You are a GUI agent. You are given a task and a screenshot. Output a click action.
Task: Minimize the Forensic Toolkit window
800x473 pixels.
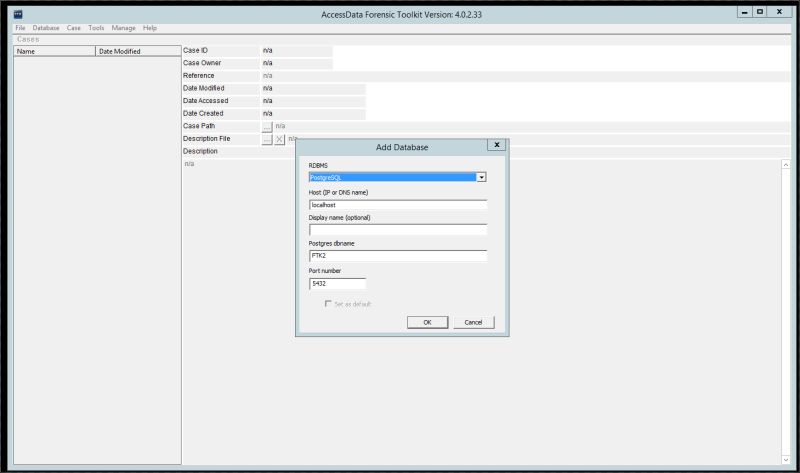pos(744,12)
